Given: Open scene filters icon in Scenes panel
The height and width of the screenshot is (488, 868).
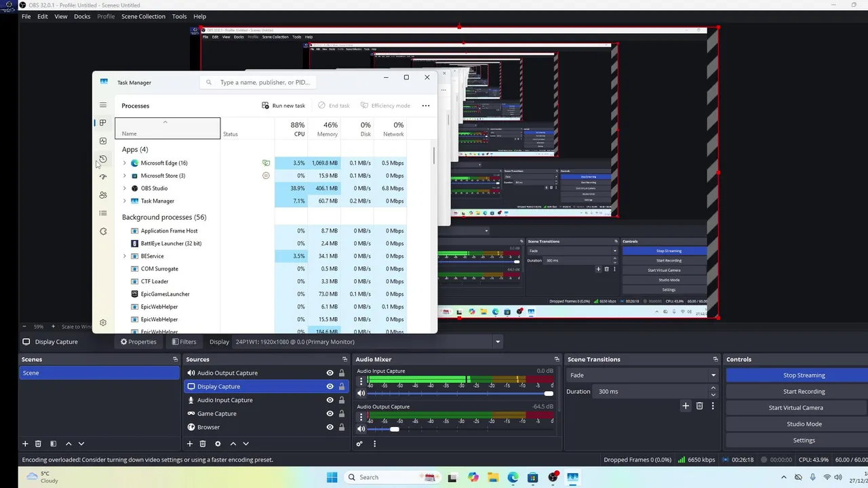Looking at the screenshot, I should point(53,444).
